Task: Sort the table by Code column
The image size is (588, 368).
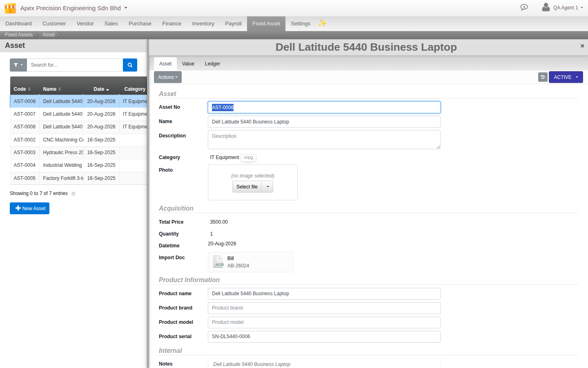Action: pyautogui.click(x=24, y=89)
